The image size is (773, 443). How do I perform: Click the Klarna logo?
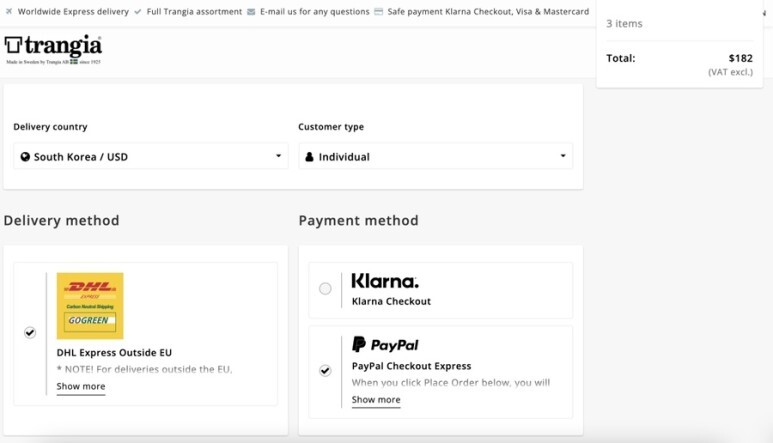pos(385,281)
